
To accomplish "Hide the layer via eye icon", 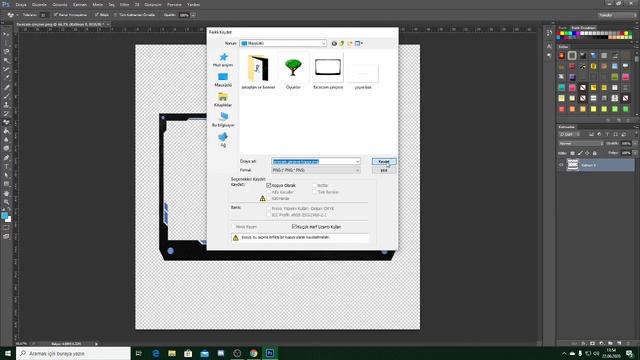I will pos(561,165).
